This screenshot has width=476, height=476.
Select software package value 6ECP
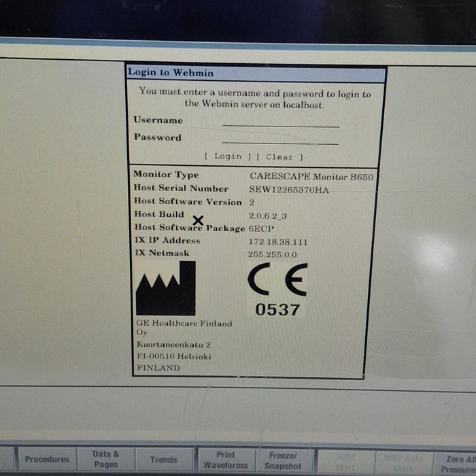click(x=261, y=228)
